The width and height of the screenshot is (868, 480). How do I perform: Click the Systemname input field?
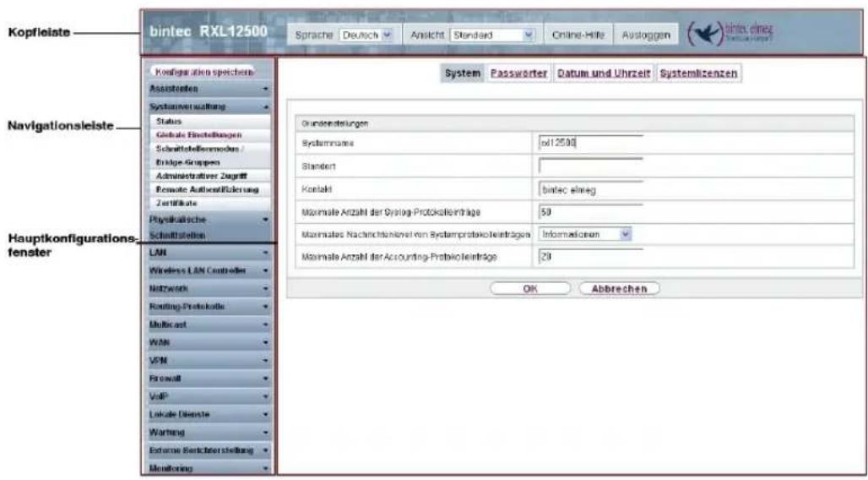[x=591, y=143]
